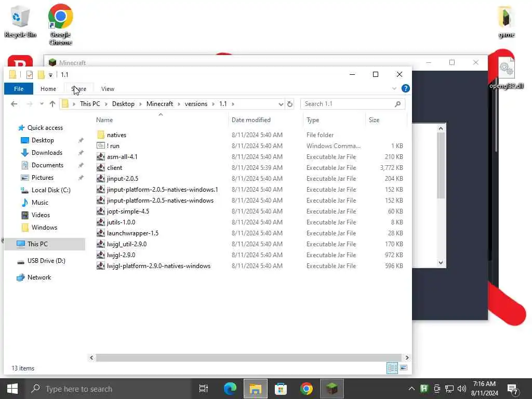Select the asm-all-4.1 jar icon
Viewport: 532px width, 399px height.
coord(100,156)
